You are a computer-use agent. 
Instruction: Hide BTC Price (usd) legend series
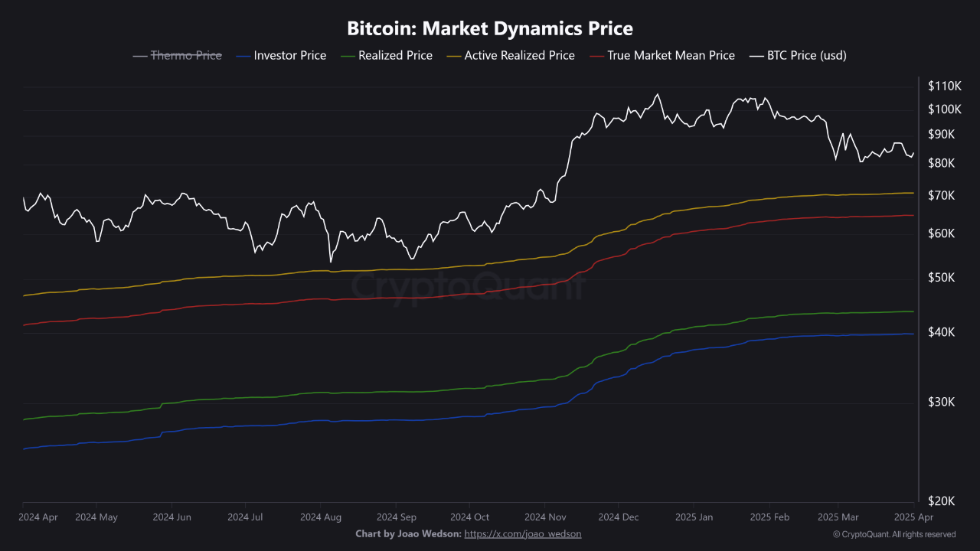click(798, 55)
